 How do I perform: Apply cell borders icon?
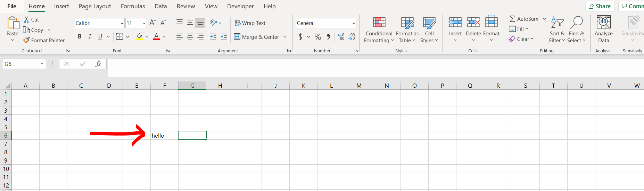[x=119, y=37]
